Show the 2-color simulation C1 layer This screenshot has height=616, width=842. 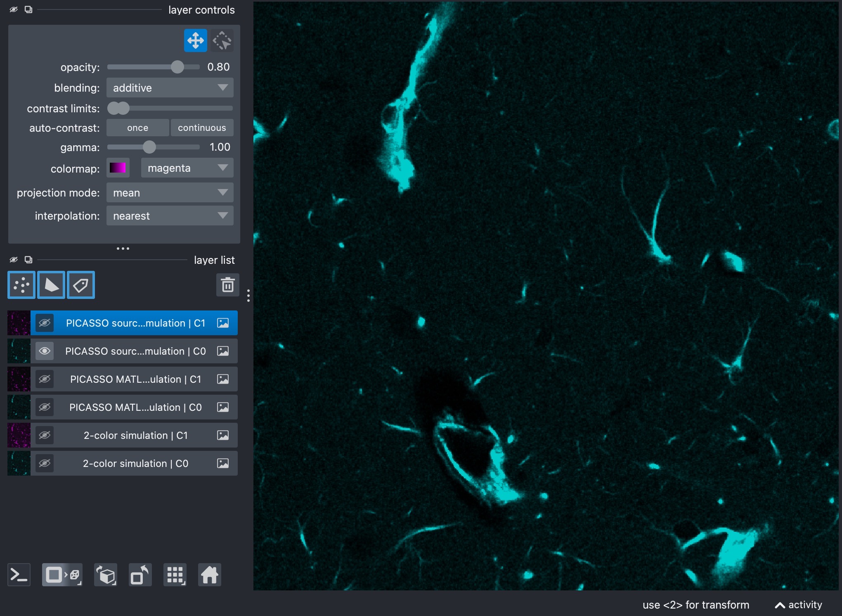(45, 435)
